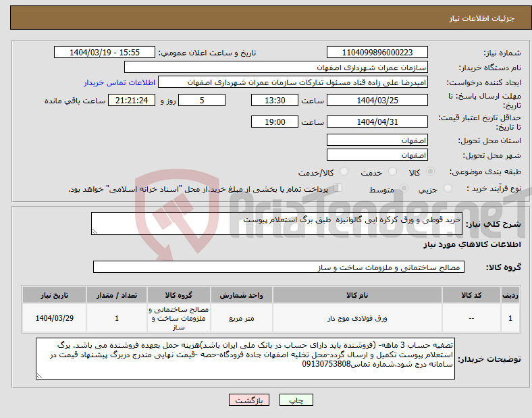Click the گروه کالا column header
Image resolution: width=532 pixels, height=418 pixels.
(179, 295)
